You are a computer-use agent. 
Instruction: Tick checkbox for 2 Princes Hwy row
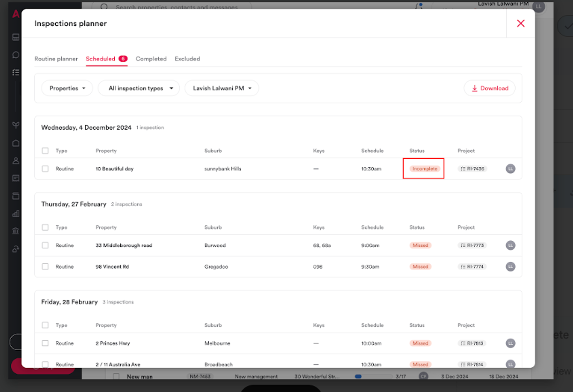45,343
